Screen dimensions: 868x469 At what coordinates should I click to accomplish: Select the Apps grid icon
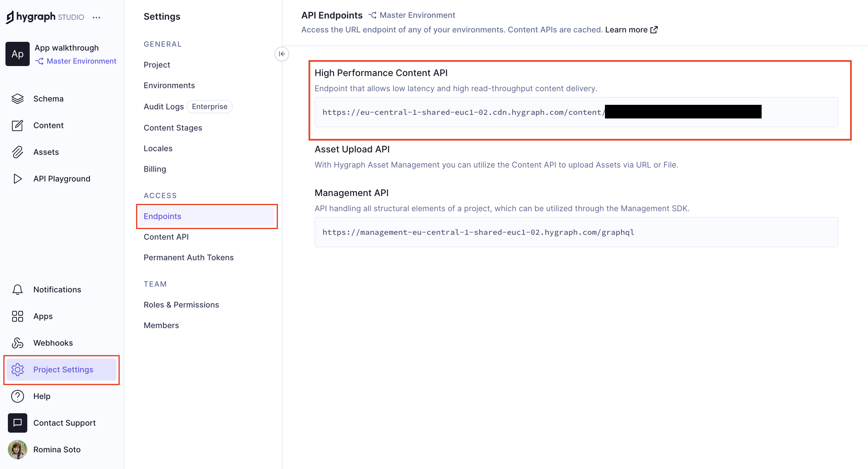click(x=17, y=316)
